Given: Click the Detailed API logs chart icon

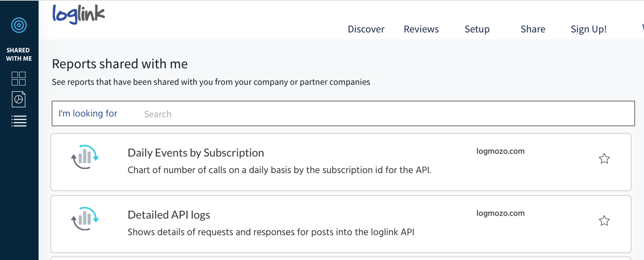Looking at the screenshot, I should tap(85, 219).
